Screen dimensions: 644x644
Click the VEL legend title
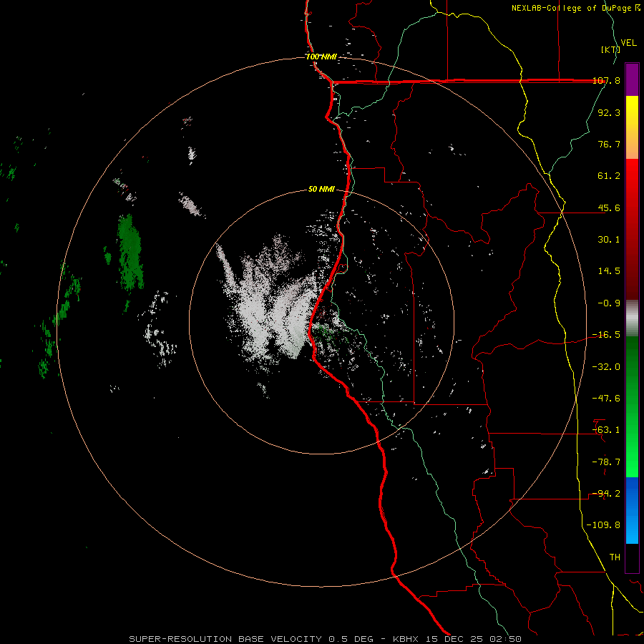pyautogui.click(x=629, y=43)
